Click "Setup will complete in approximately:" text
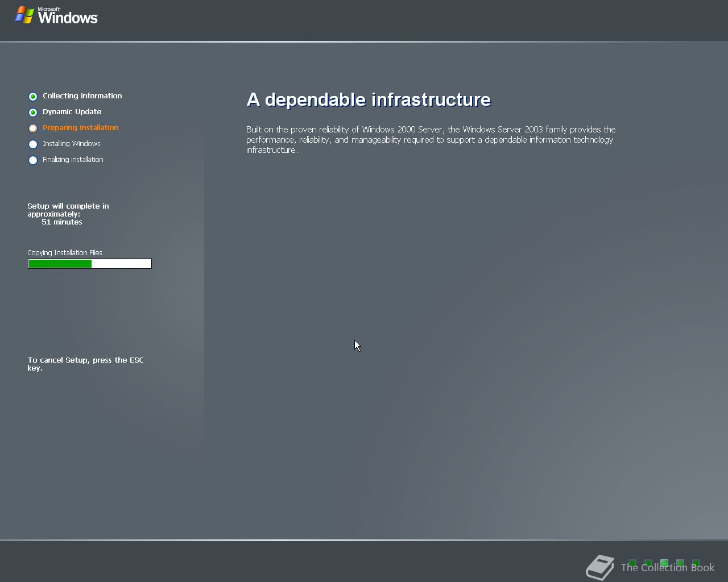Screen dimensions: 728x582 click(x=68, y=210)
